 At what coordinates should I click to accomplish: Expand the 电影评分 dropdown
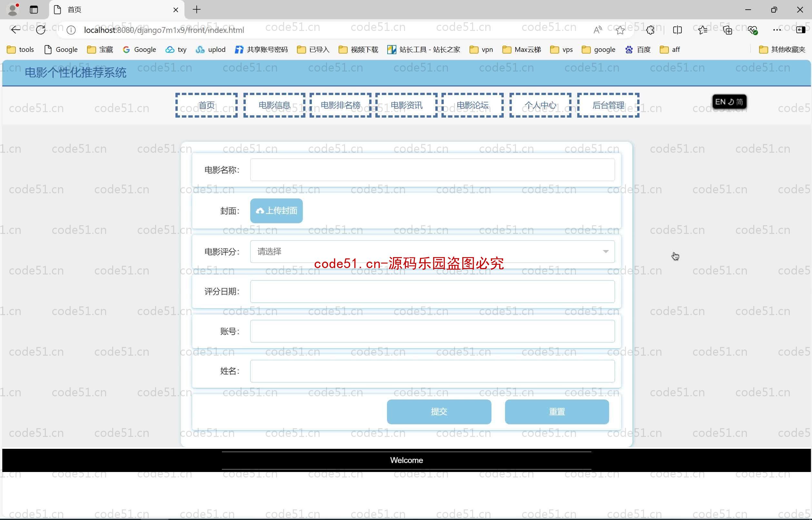click(432, 252)
